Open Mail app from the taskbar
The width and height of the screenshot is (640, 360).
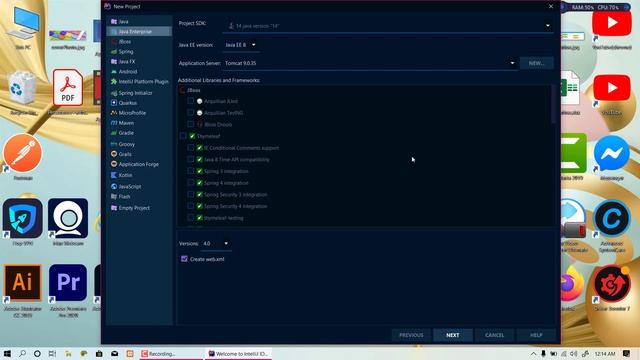tap(114, 353)
